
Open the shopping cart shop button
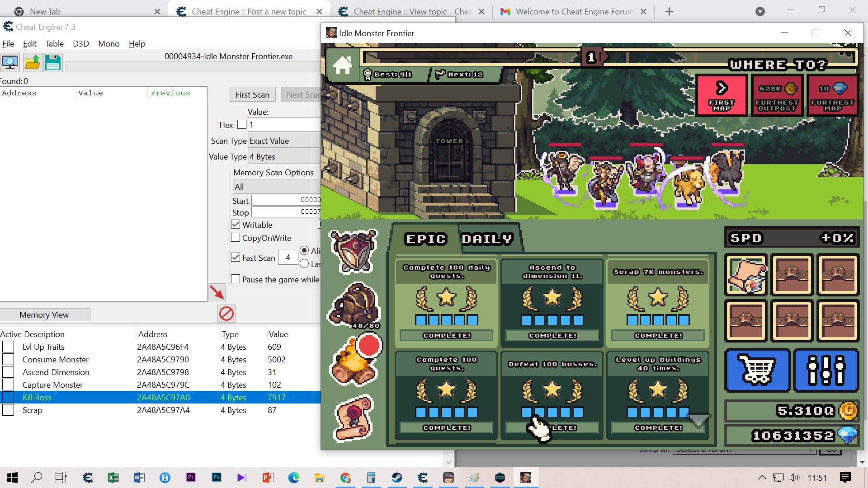(x=757, y=370)
